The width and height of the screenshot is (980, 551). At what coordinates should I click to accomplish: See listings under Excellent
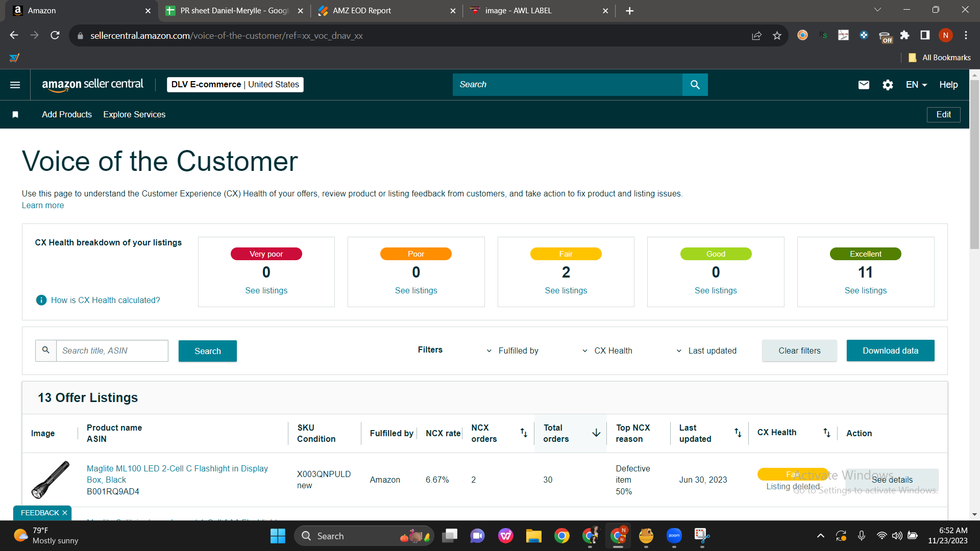[865, 290]
